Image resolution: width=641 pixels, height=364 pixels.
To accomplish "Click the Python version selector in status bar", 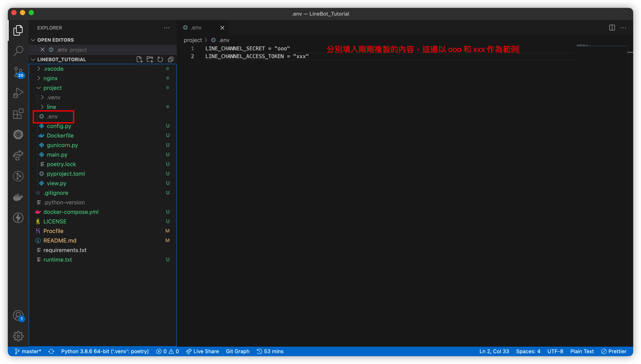I will click(x=105, y=351).
